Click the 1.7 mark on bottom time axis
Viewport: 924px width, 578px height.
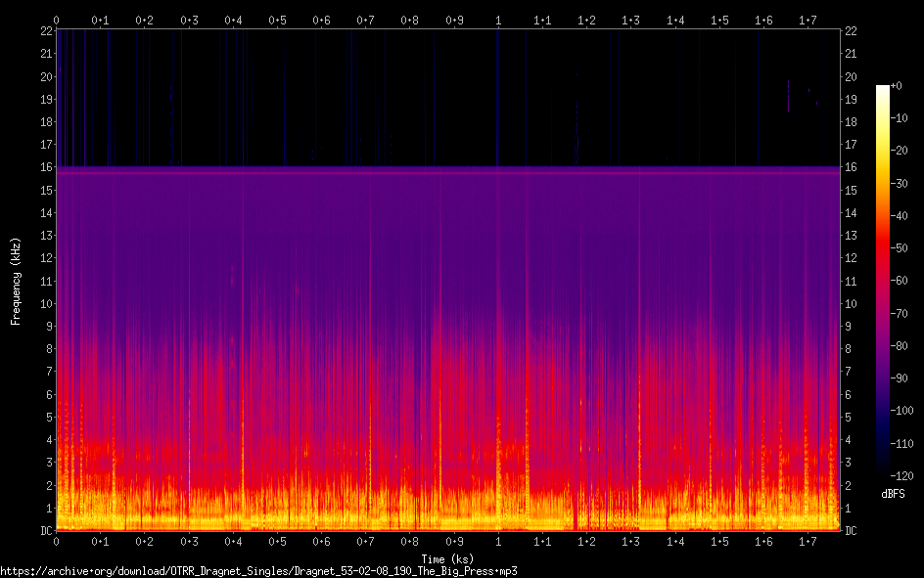pyautogui.click(x=808, y=541)
